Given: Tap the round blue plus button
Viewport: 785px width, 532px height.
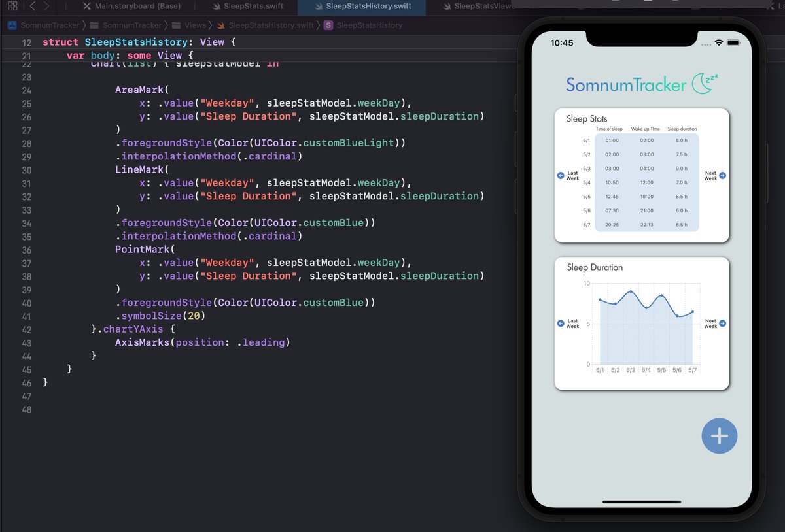Looking at the screenshot, I should tap(720, 436).
